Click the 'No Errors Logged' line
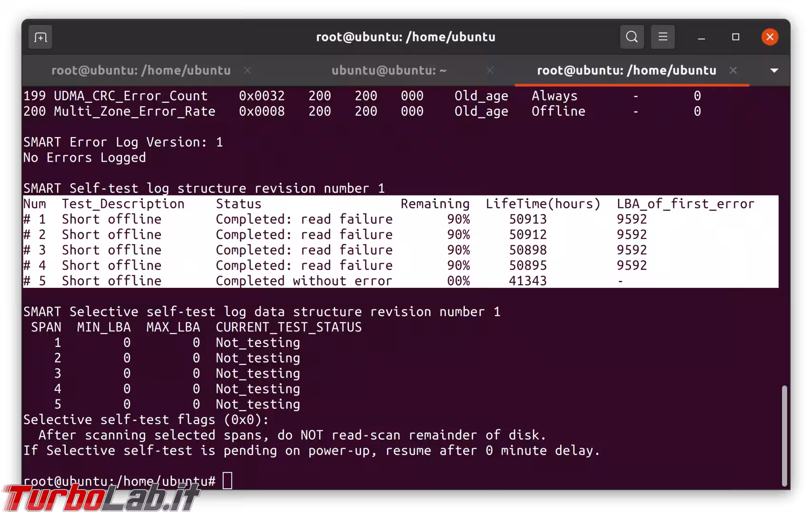 85,158
